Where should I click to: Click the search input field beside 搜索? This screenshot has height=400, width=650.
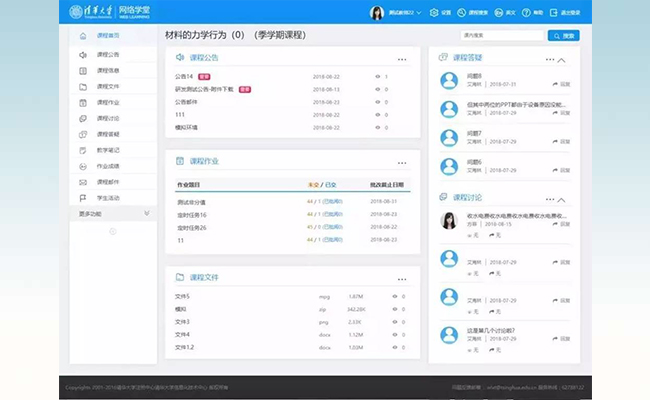(x=502, y=36)
